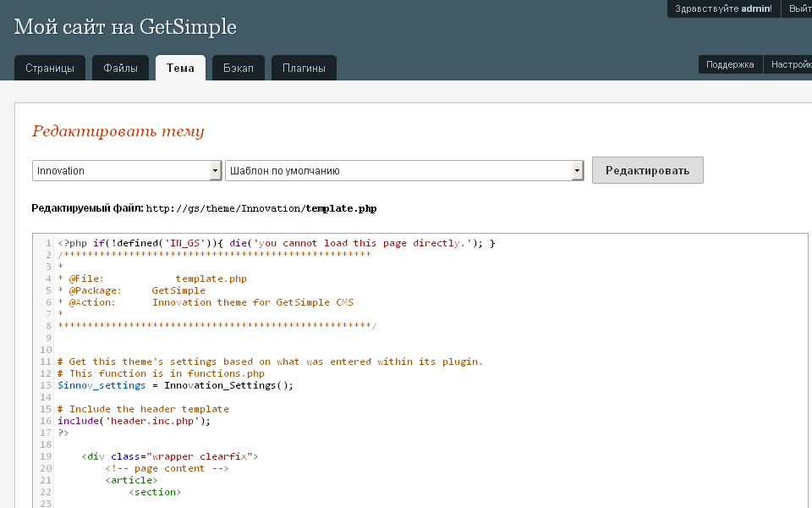The width and height of the screenshot is (812, 508).
Task: Switch to the Страницы tab
Action: coord(50,69)
